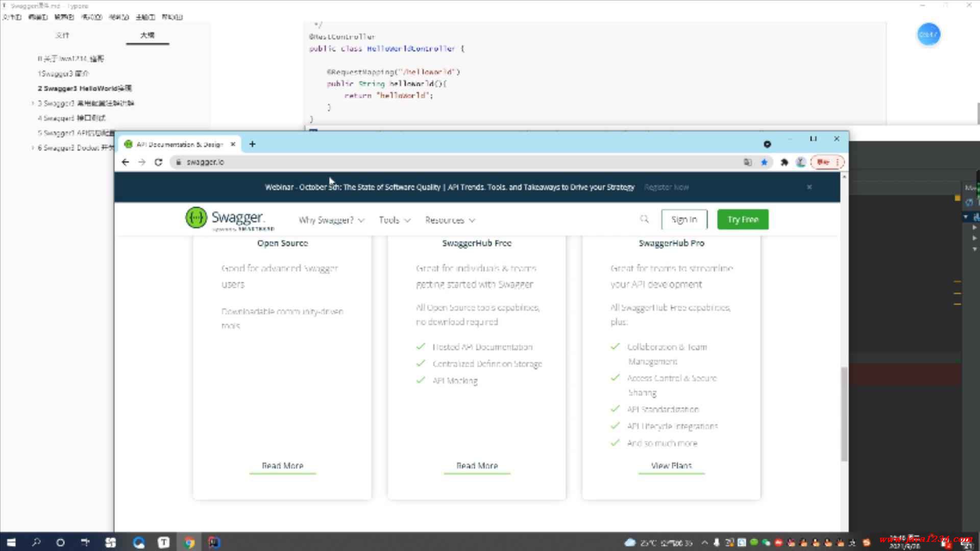Collapse the tree node in the IDE panel
Image resolution: width=980 pixels, height=551 pixels.
[x=966, y=217]
